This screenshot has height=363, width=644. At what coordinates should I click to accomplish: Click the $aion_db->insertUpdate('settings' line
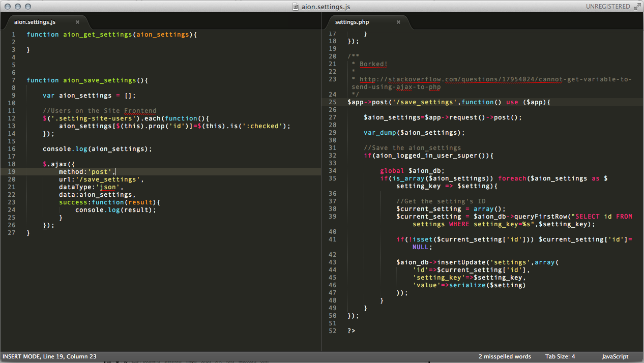pos(478,262)
